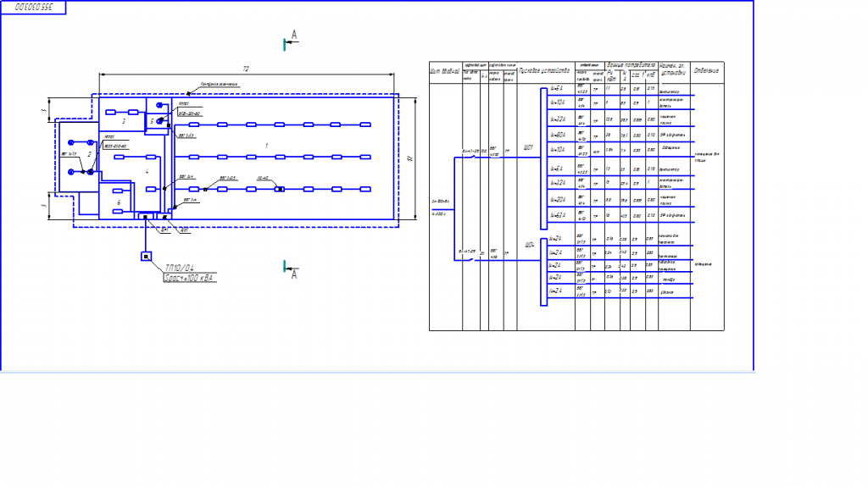Select the Iн=20А breaker entry
This screenshot has width=868, height=487.
point(558,199)
